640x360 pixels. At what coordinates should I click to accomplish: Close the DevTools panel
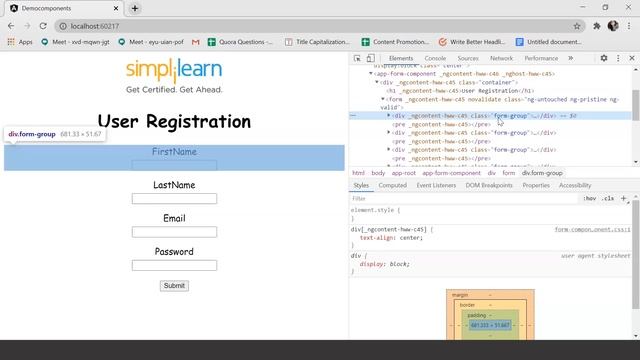[x=632, y=58]
